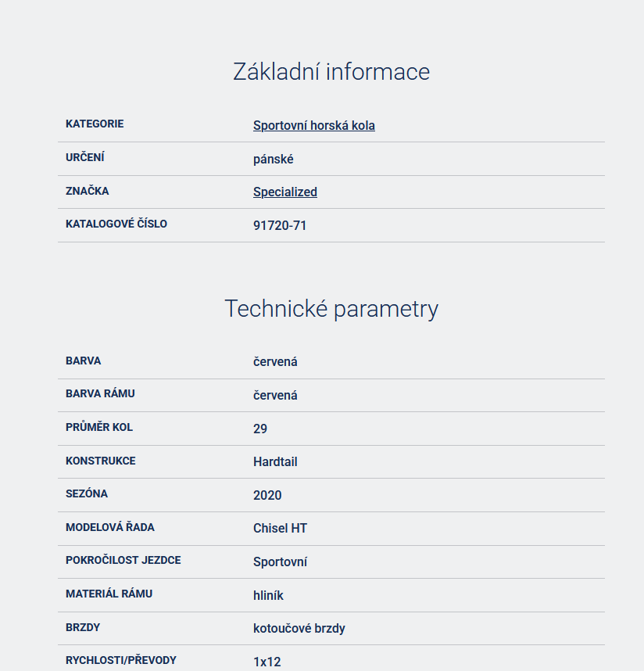Click the season value 2020
This screenshot has width=644, height=671.
coord(267,495)
